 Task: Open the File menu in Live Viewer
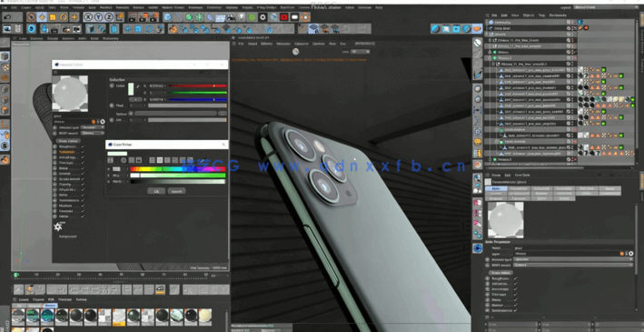pos(241,43)
